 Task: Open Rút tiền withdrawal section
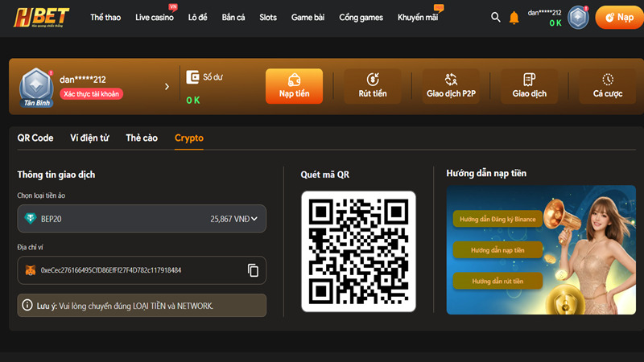point(373,86)
